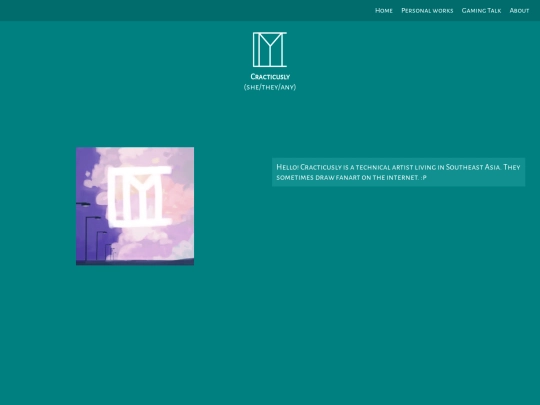540x405 pixels.
Task: Go to Personal works page
Action: click(x=427, y=11)
